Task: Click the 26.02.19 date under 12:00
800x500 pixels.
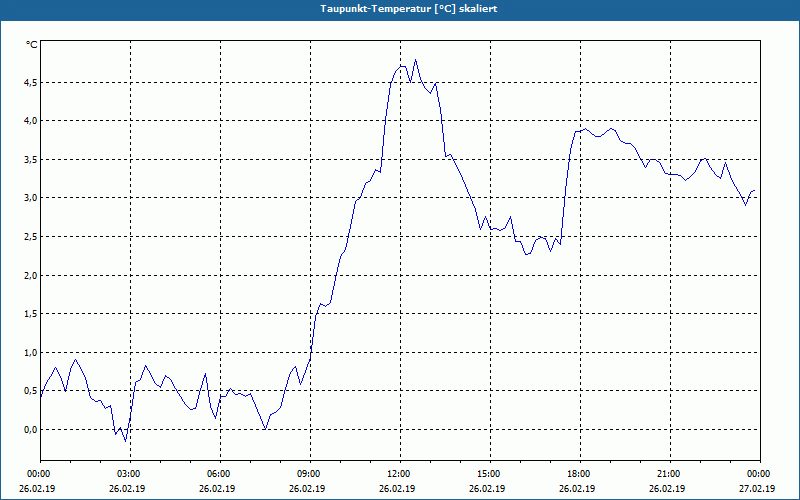Action: point(397,488)
